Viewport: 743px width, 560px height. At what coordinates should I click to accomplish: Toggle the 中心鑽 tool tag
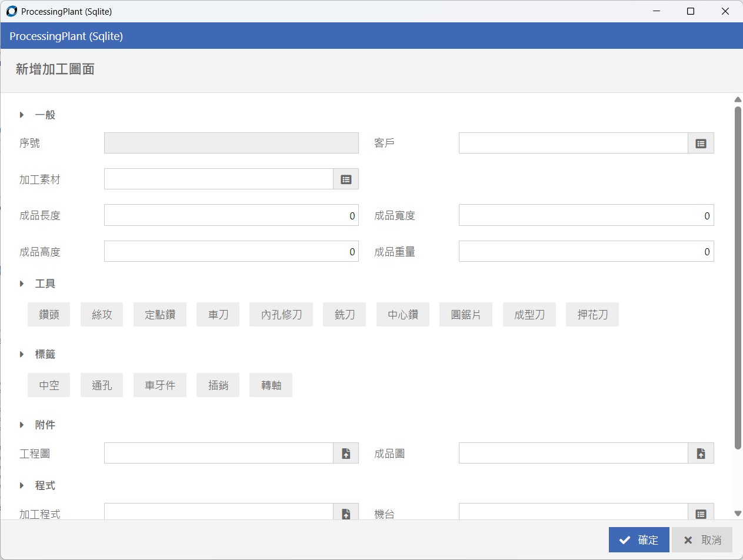pyautogui.click(x=403, y=315)
